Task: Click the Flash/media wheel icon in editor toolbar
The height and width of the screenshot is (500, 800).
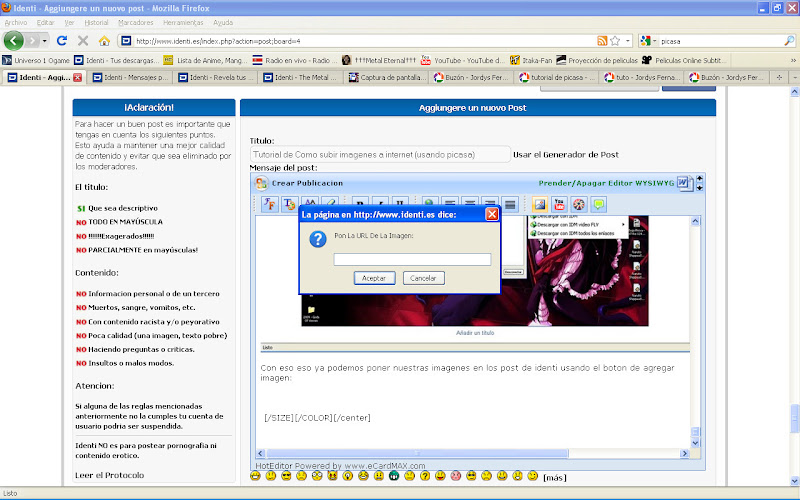Action: 579,205
